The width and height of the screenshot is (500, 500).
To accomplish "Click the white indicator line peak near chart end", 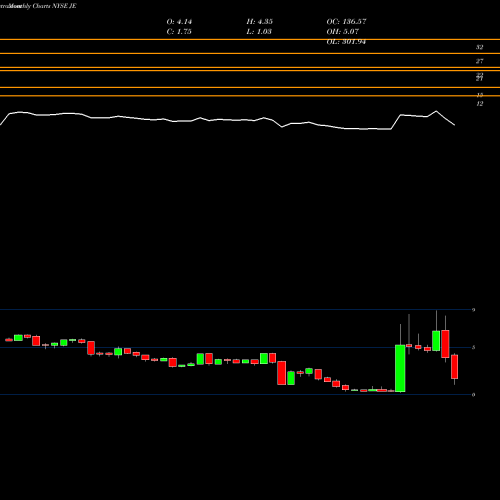I will click(x=436, y=111).
